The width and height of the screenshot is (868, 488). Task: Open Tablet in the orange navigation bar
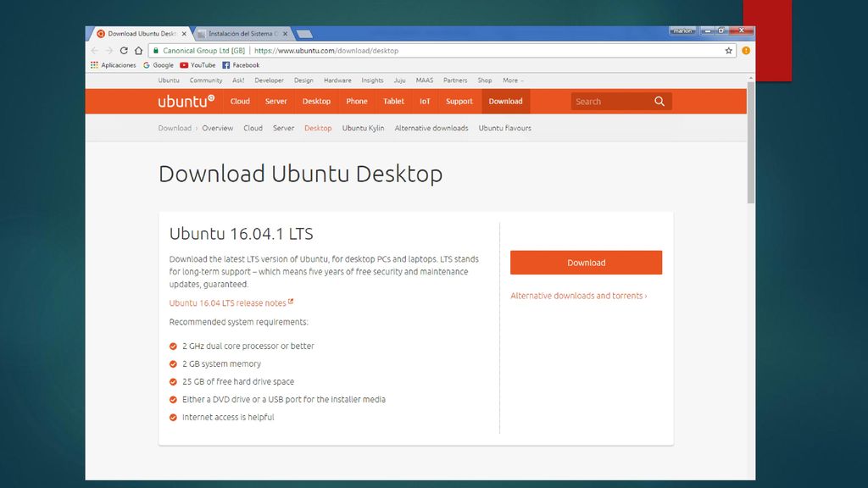coord(393,102)
